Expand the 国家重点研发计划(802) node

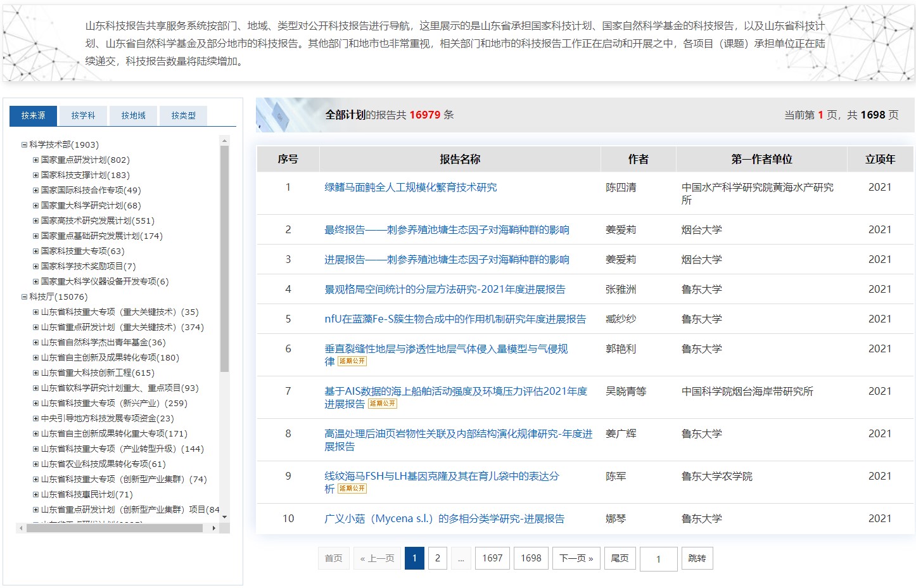36,160
